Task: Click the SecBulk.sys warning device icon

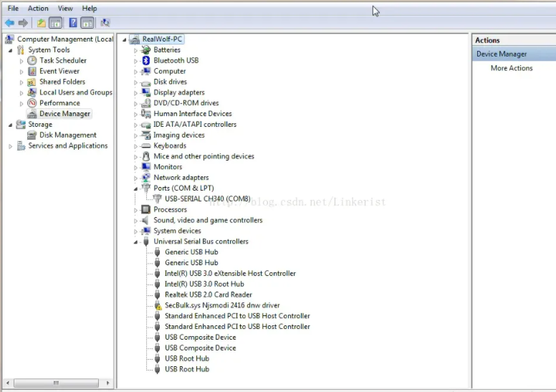Action: (x=158, y=305)
